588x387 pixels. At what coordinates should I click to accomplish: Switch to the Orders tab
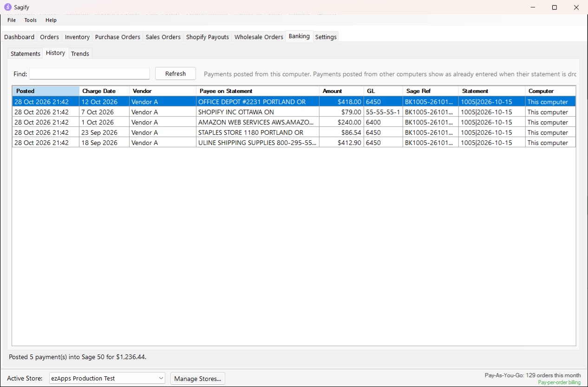(x=50, y=37)
